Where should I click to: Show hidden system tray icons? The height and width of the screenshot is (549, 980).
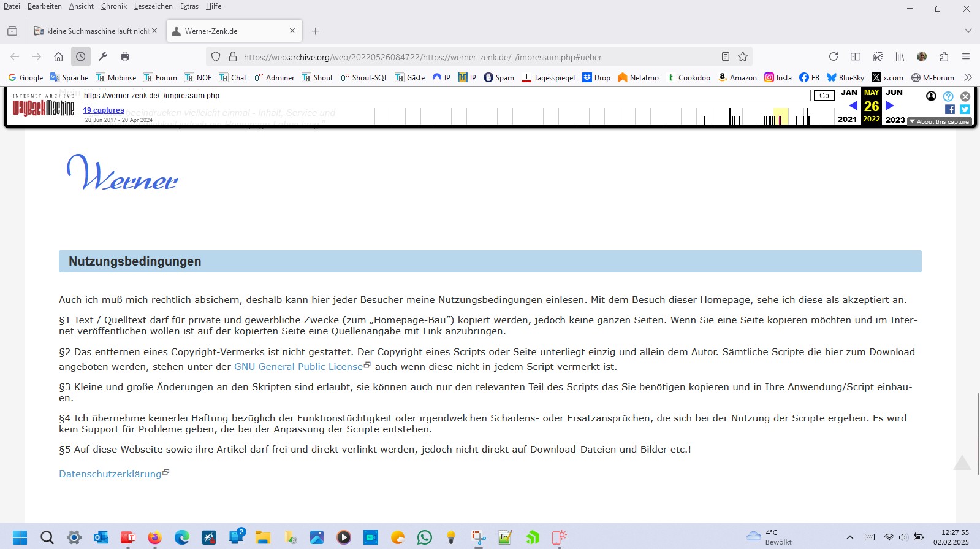[x=850, y=537]
